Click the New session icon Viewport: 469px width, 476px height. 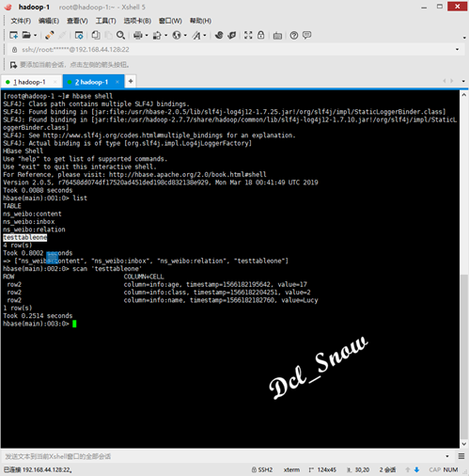pos(13,35)
